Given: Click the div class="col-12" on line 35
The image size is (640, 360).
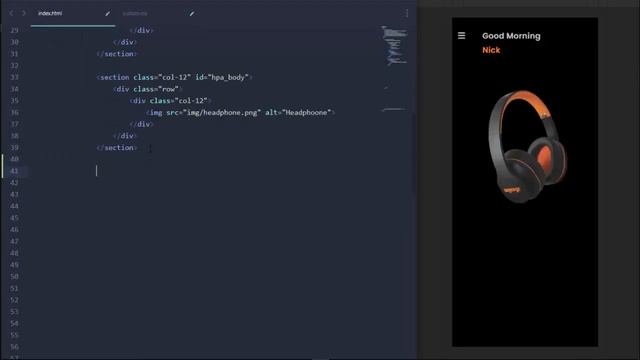Looking at the screenshot, I should (170, 100).
